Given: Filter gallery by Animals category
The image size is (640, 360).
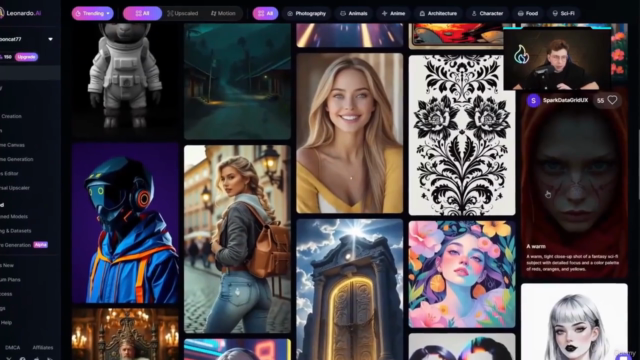Looking at the screenshot, I should [353, 13].
